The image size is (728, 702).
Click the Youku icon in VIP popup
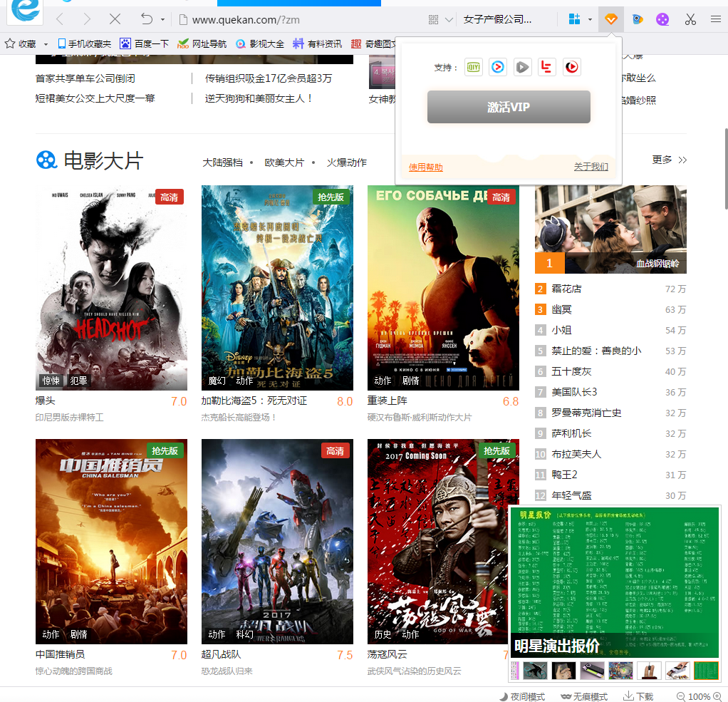tap(498, 67)
